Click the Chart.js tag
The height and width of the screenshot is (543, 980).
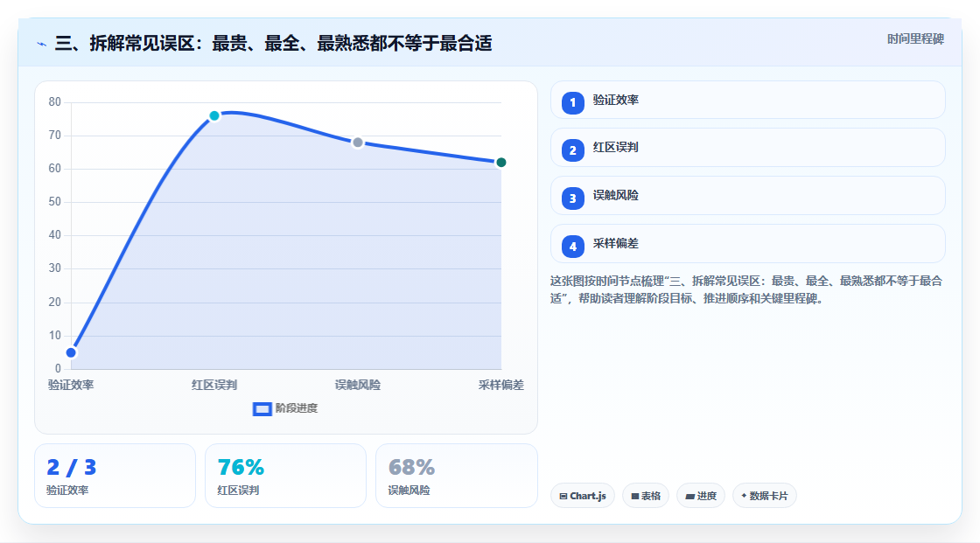pyautogui.click(x=583, y=496)
